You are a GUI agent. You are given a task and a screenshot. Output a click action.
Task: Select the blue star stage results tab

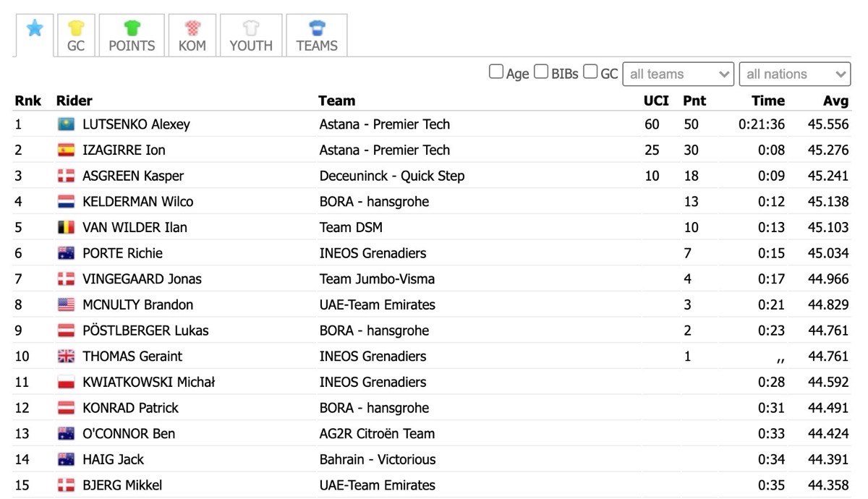tap(35, 35)
